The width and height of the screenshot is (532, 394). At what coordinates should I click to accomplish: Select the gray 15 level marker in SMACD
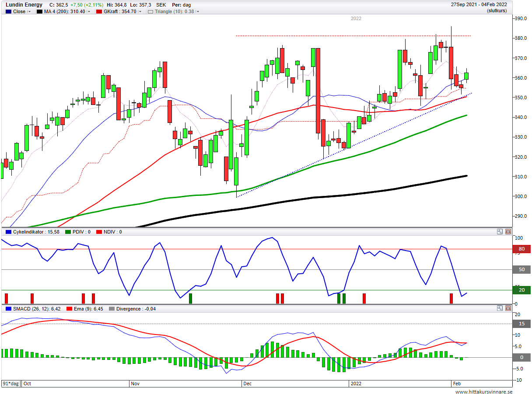[x=521, y=324]
